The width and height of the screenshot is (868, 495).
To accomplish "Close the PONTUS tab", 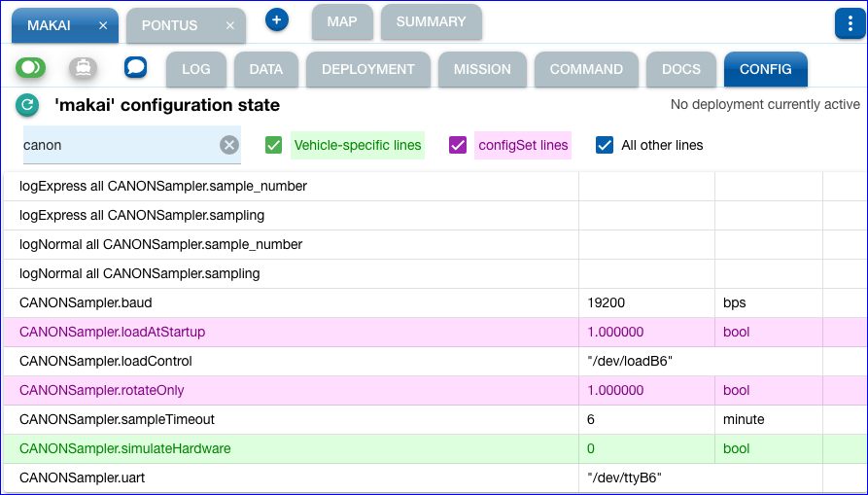I will point(230,25).
